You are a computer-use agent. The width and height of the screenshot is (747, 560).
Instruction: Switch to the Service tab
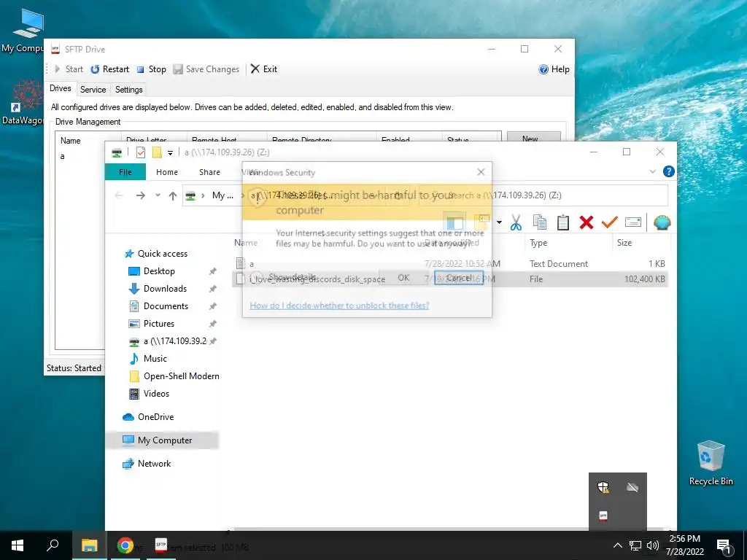point(93,90)
